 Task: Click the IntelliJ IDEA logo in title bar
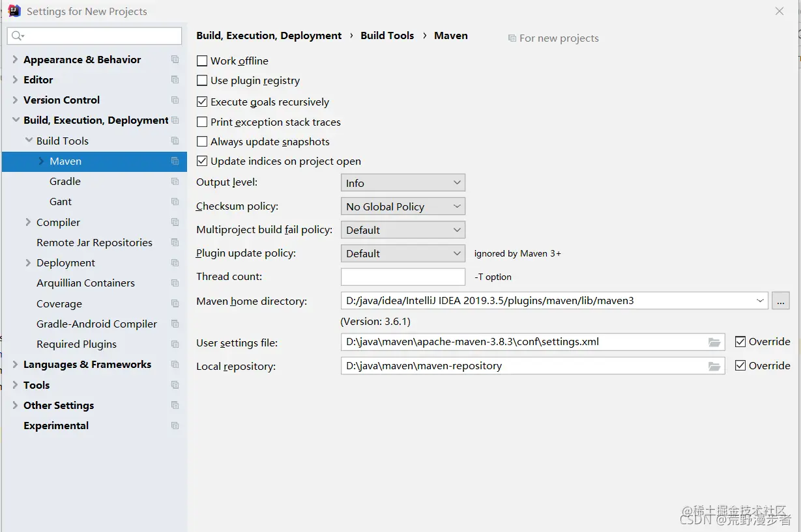(x=14, y=11)
